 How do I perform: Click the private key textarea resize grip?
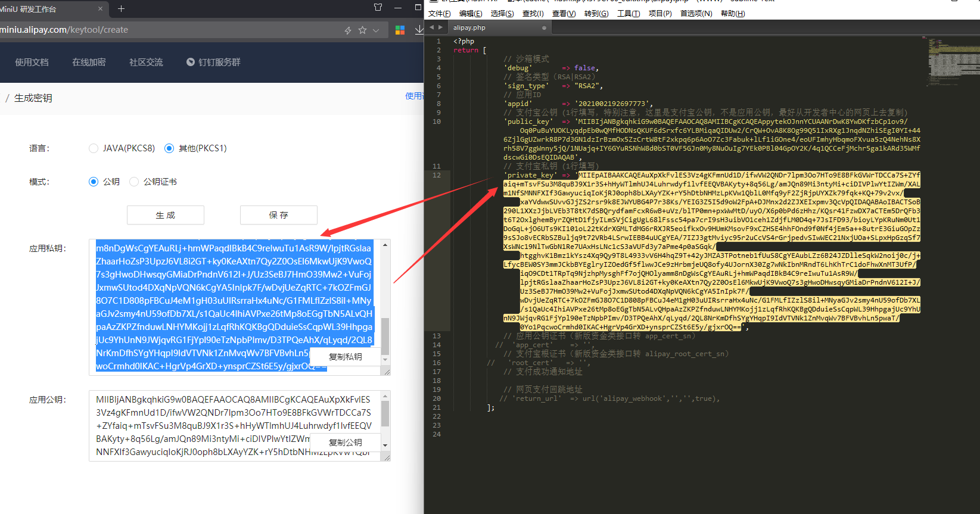tap(386, 371)
